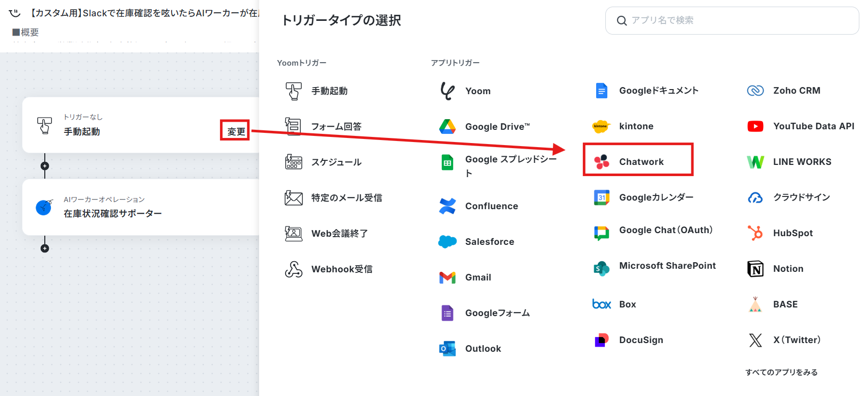Select the Zoho CRM icon

click(755, 91)
